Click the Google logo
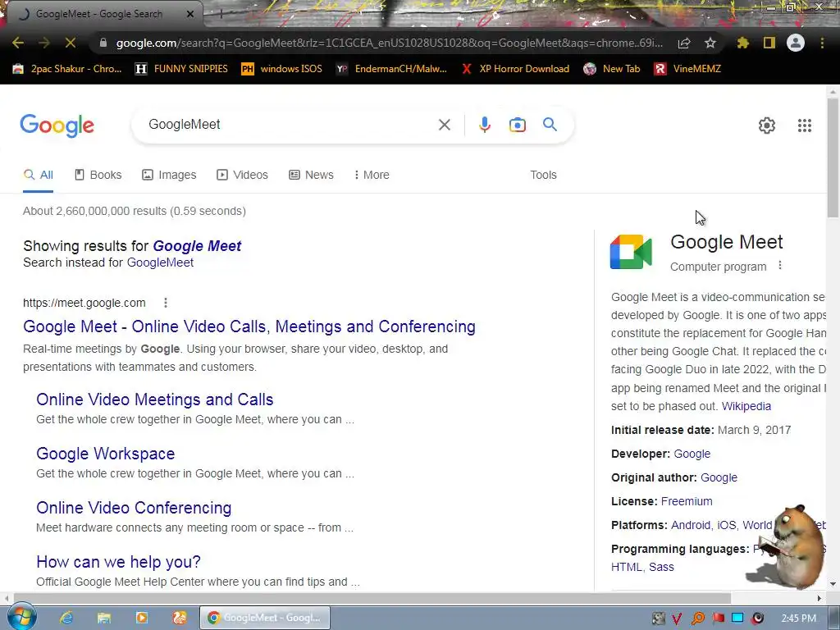This screenshot has width=840, height=630. click(57, 126)
